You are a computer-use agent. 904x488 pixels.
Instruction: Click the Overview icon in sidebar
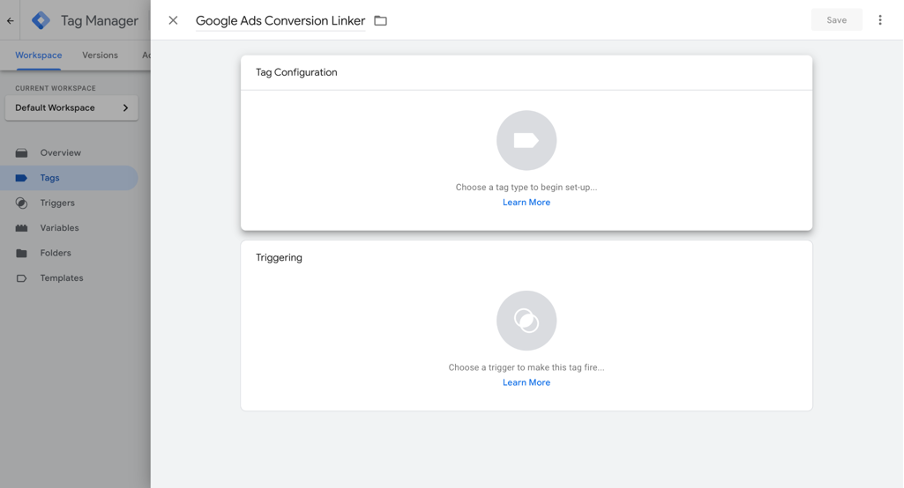pyautogui.click(x=22, y=153)
